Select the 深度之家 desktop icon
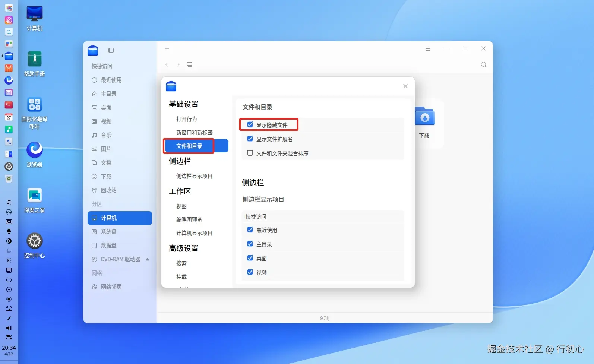This screenshot has width=594, height=364. (35, 200)
